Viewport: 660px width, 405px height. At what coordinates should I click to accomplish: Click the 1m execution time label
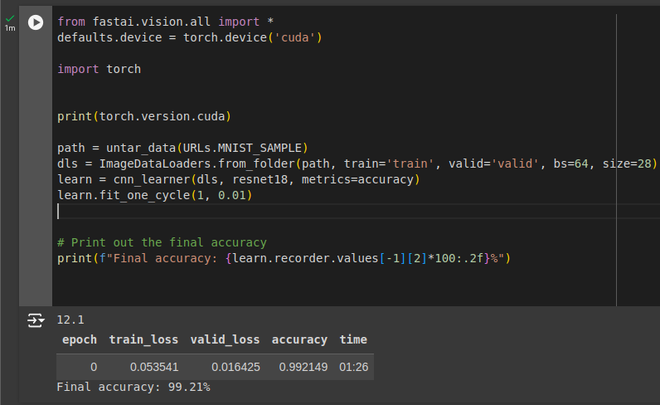(10, 28)
